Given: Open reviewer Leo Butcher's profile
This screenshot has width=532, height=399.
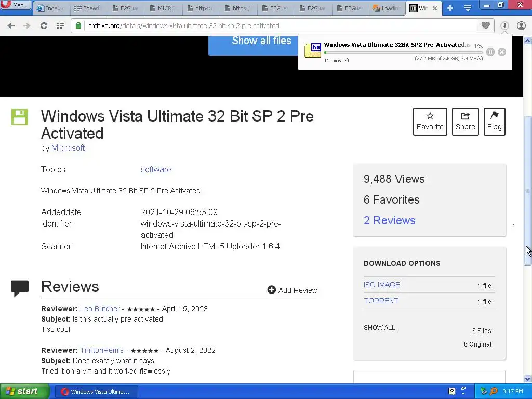Looking at the screenshot, I should click(x=100, y=309).
